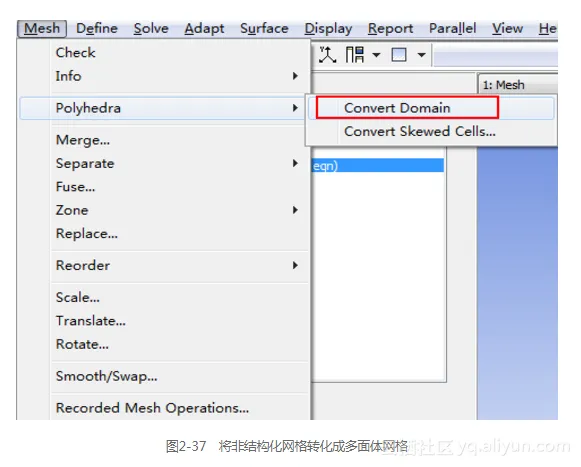Click the window layout toolbar icon

[355, 54]
